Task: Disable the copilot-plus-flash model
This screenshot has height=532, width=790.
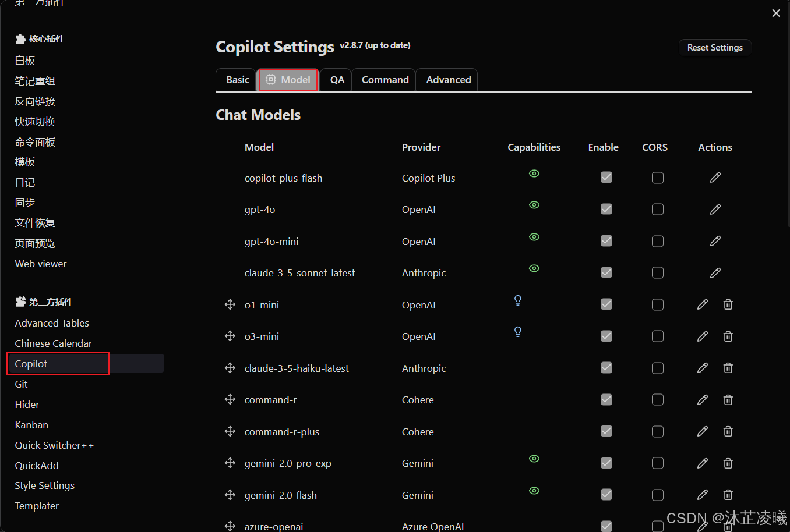Action: point(606,177)
